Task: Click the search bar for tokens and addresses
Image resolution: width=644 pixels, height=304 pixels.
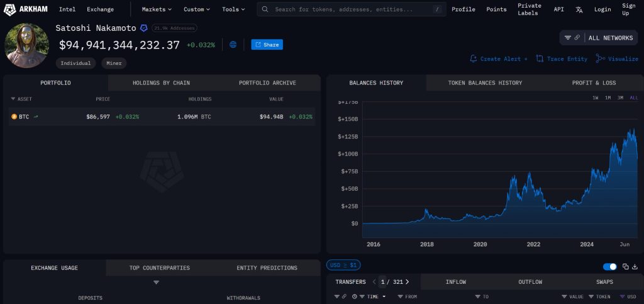Action: (352, 9)
